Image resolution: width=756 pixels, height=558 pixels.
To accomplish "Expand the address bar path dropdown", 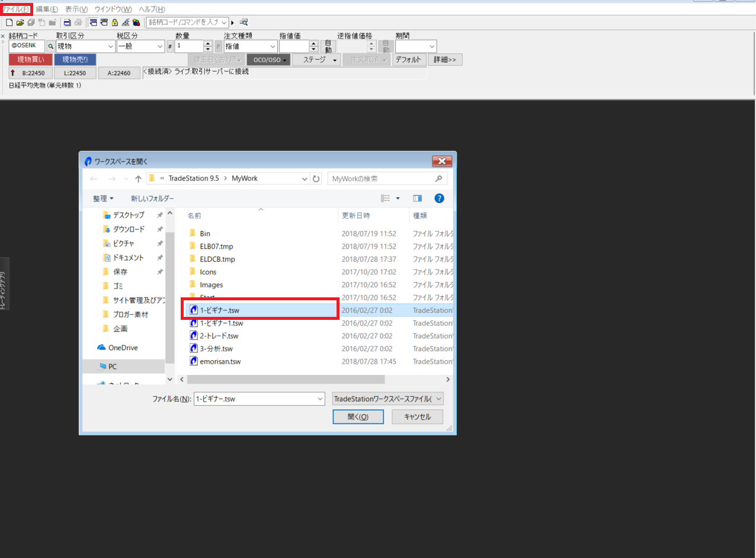I will click(x=305, y=178).
